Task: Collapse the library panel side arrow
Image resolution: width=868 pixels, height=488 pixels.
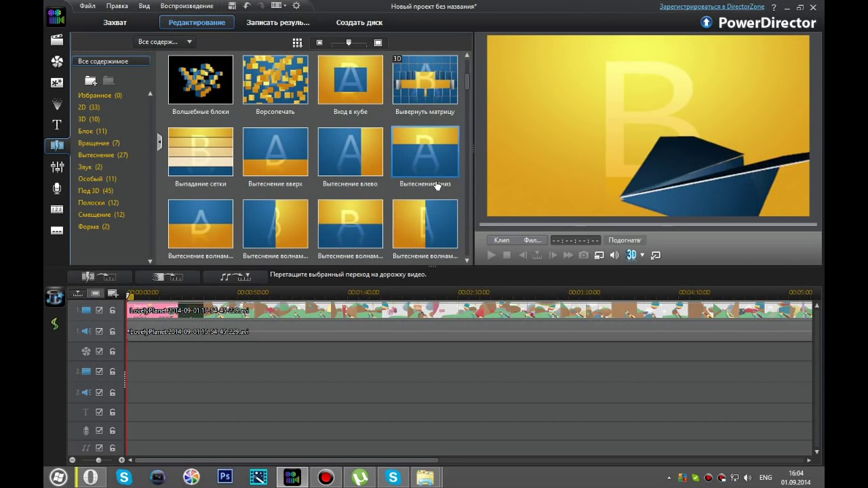Action: [159, 142]
